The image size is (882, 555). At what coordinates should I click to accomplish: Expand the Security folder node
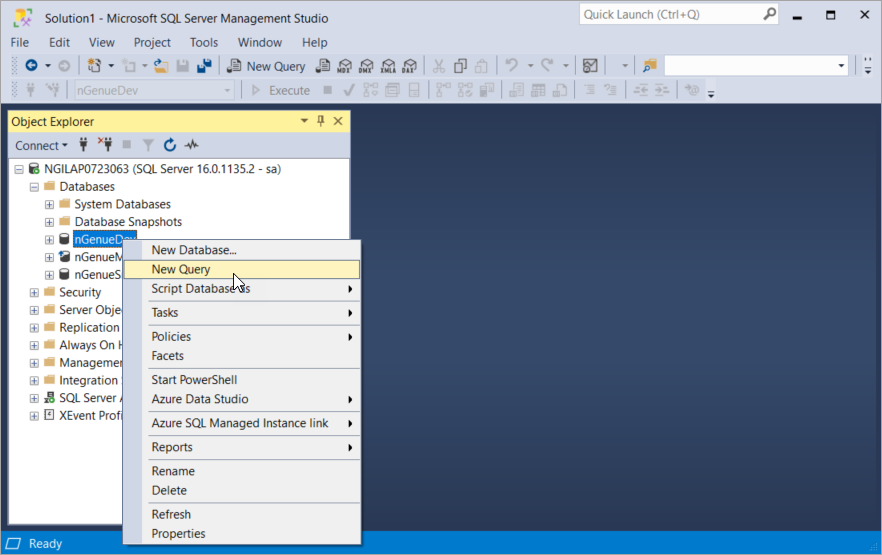pos(34,292)
